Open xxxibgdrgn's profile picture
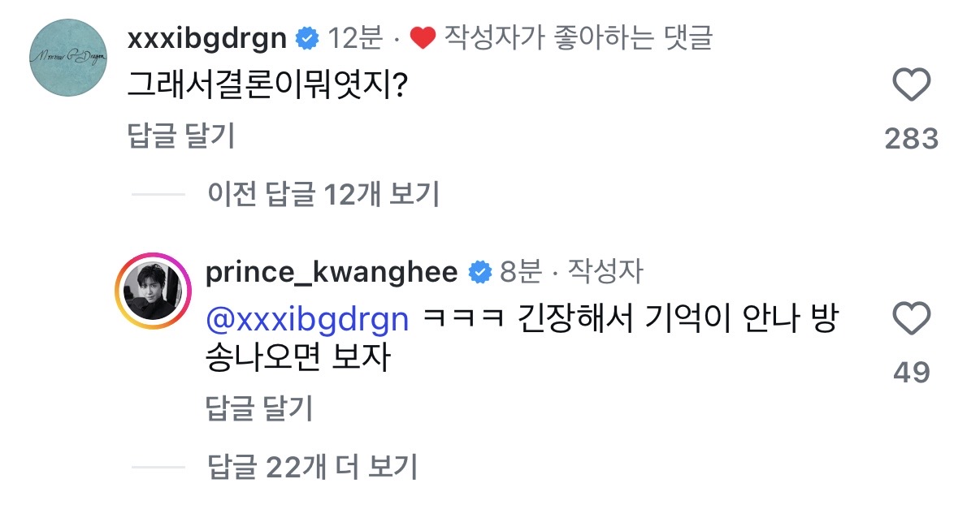 (68, 58)
